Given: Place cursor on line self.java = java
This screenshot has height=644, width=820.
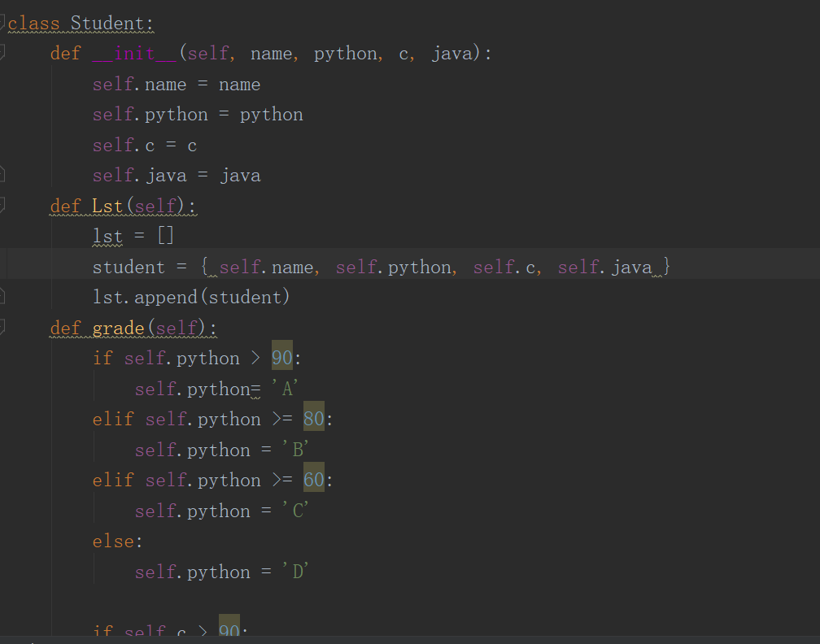Looking at the screenshot, I should coord(177,176).
